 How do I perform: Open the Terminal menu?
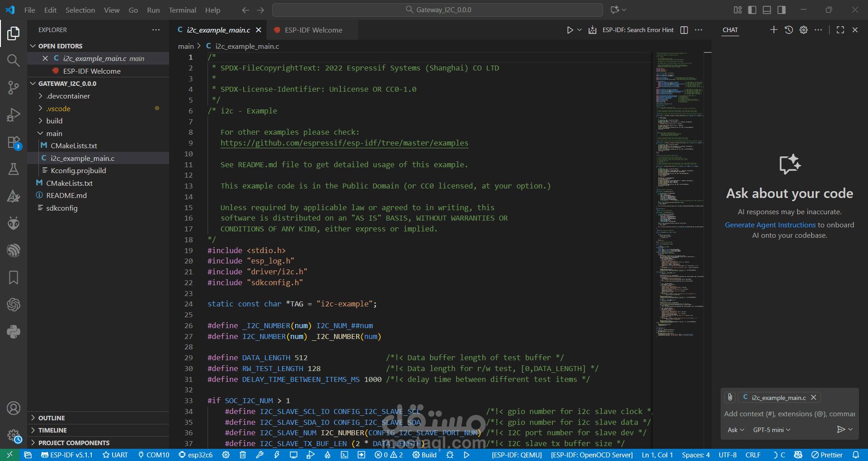click(182, 10)
